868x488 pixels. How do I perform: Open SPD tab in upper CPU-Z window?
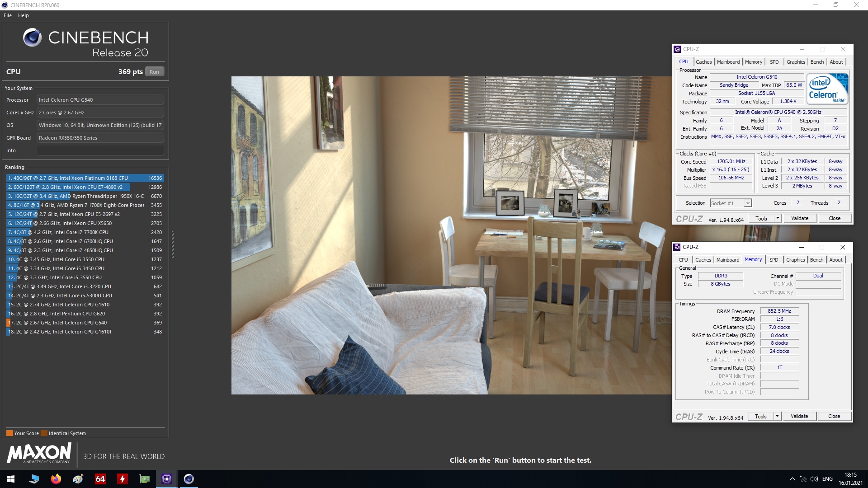click(x=774, y=62)
